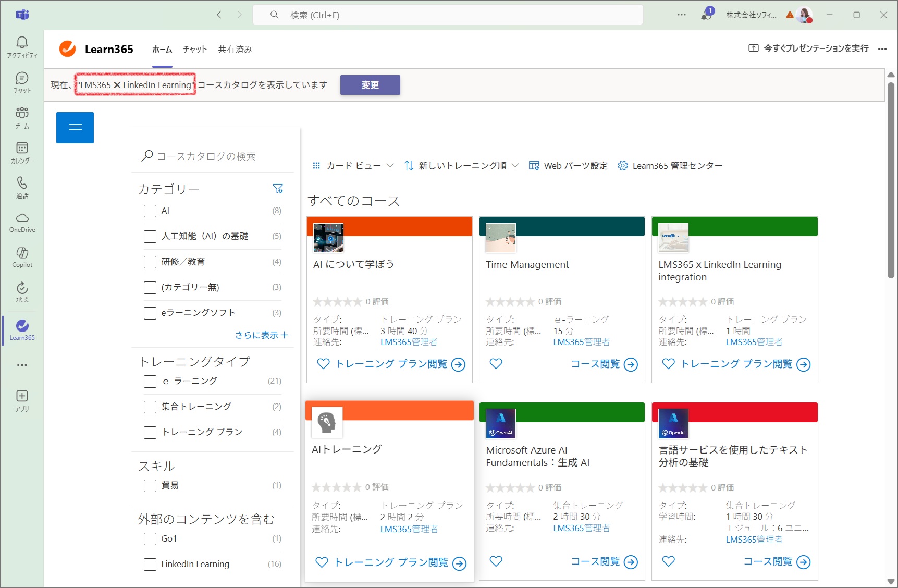Check the AI category checkbox
Screen dimensions: 898x588
tap(150, 211)
